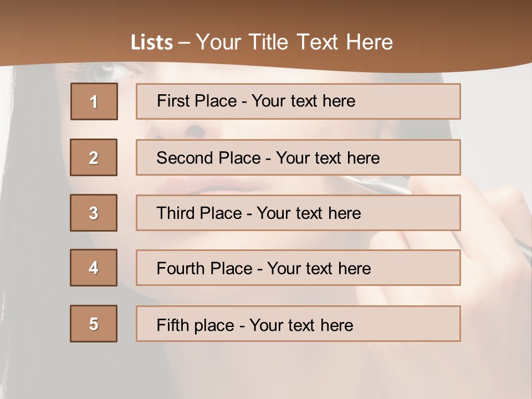Click the words 'Second Place'

[209, 158]
